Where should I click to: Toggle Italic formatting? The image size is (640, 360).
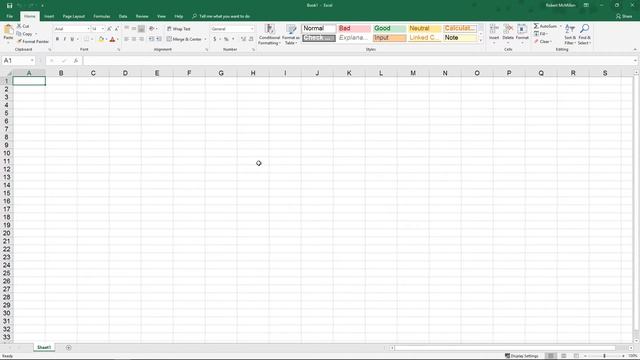(64, 39)
